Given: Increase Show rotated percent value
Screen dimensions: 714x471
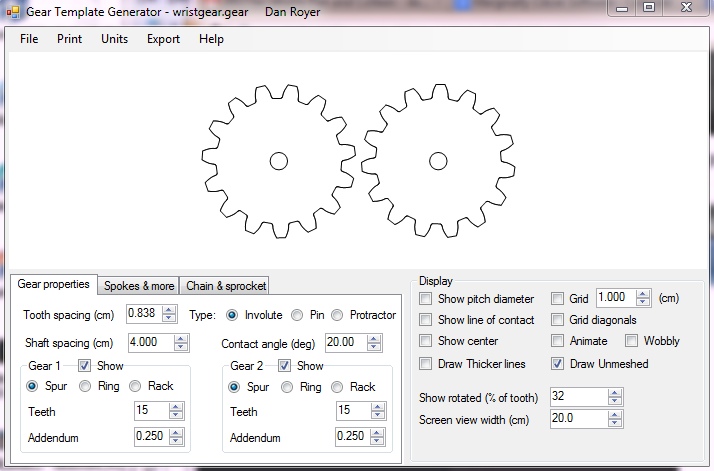Looking at the screenshot, I should [615, 393].
